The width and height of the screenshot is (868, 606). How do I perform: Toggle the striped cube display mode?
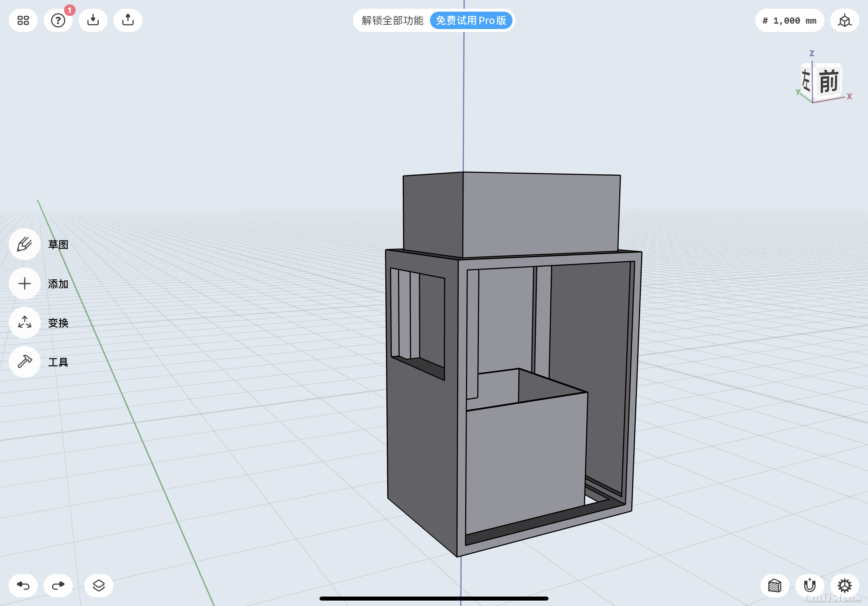[774, 586]
